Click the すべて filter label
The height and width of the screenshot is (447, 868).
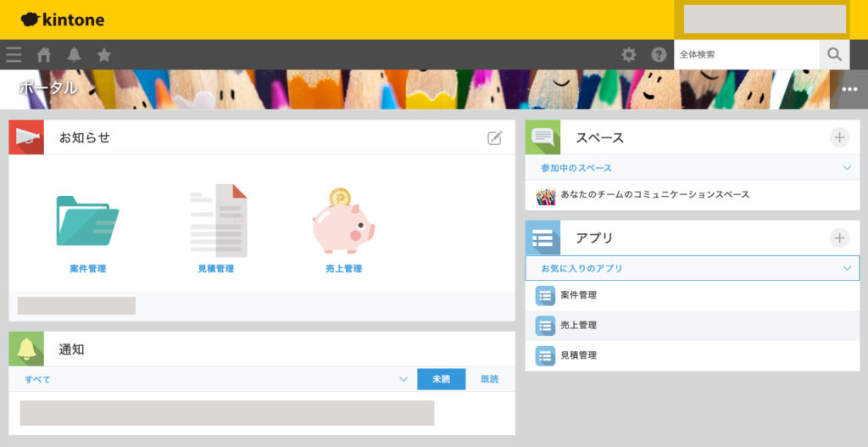click(37, 379)
